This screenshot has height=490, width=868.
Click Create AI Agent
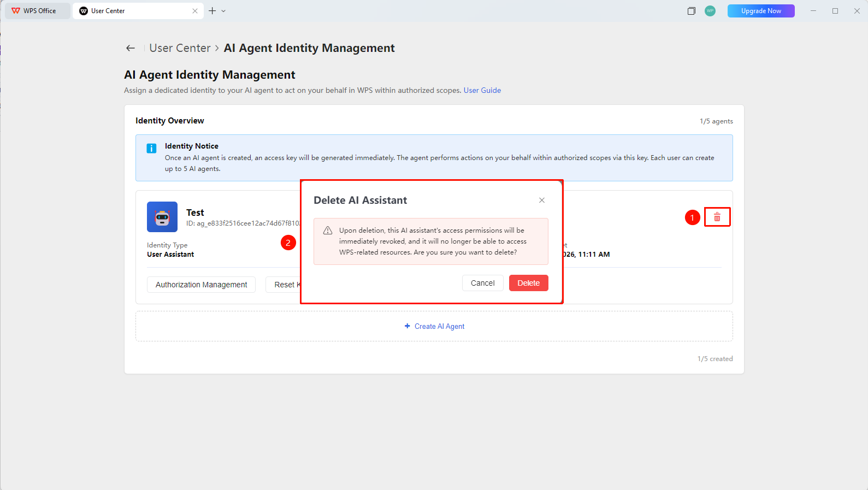click(x=434, y=326)
